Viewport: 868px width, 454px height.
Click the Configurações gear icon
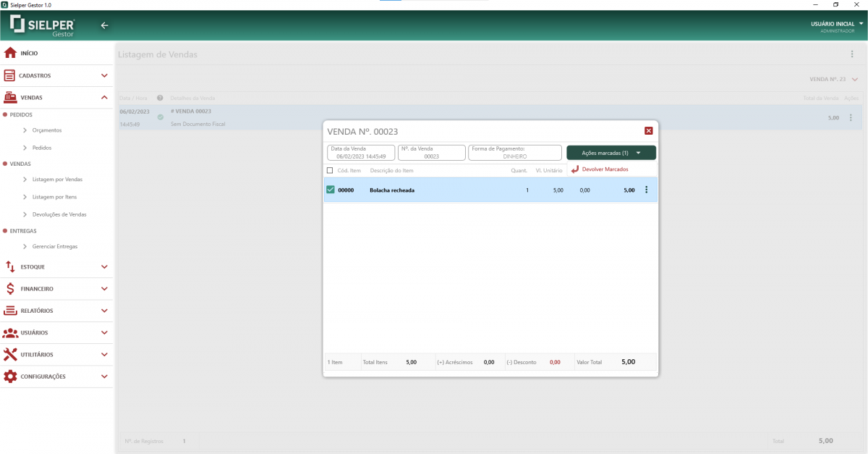[x=10, y=377]
